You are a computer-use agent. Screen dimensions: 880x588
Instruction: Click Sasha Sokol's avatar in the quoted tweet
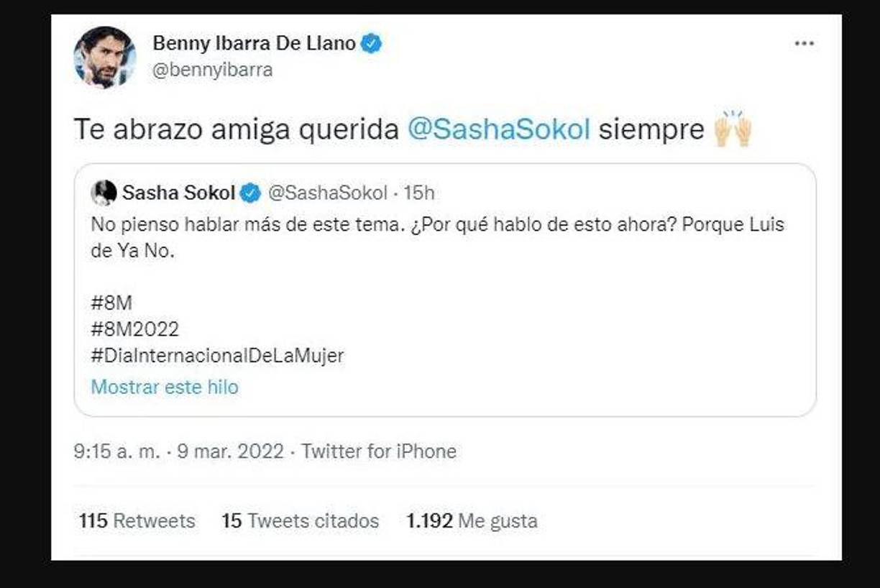coord(104,192)
